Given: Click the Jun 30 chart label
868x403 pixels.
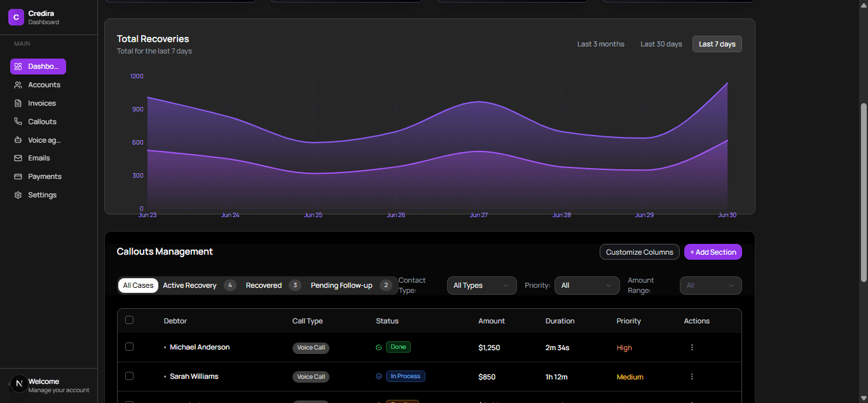Looking at the screenshot, I should (x=727, y=215).
